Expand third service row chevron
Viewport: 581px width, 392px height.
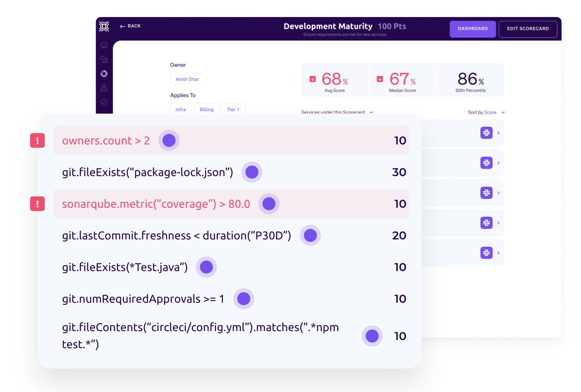499,193
